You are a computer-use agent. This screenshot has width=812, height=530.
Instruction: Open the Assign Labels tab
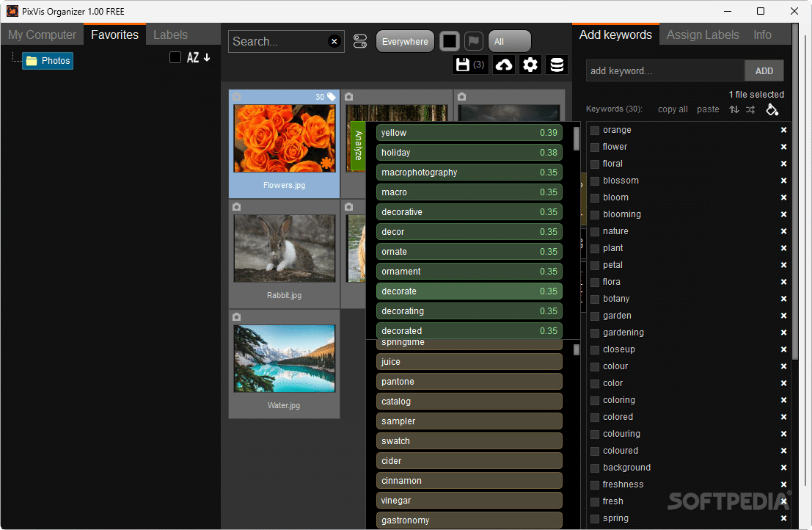pos(703,34)
